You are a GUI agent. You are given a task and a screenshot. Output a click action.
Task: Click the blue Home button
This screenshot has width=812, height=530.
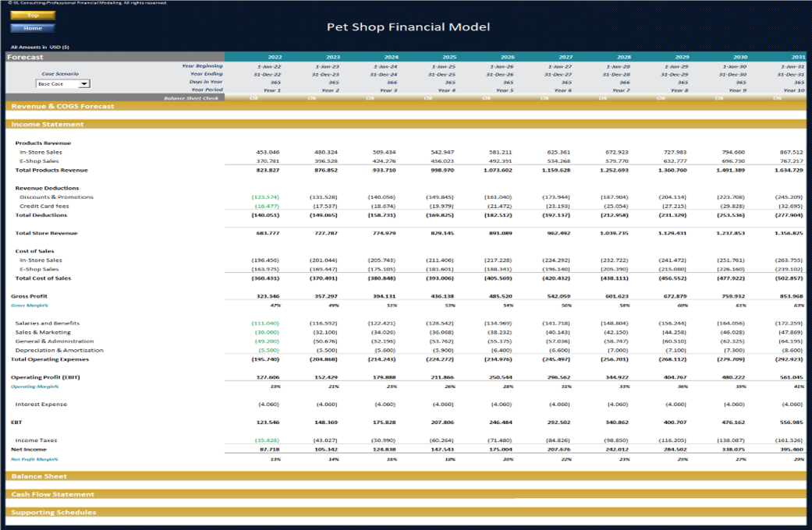coord(33,28)
